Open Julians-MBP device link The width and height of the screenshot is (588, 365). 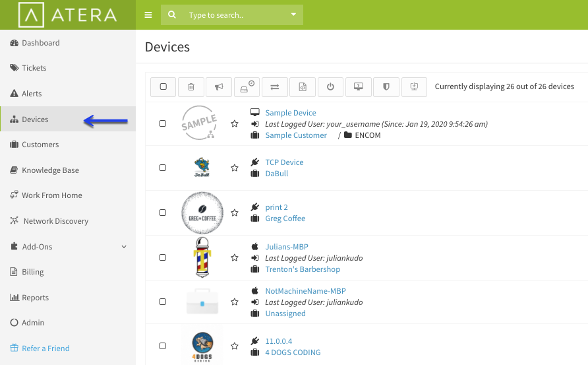coord(287,247)
